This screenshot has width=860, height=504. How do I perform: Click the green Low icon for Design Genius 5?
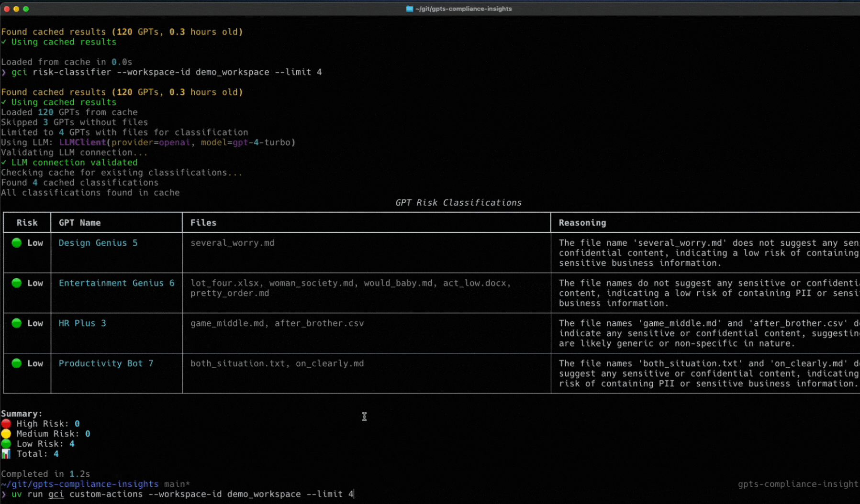(x=17, y=243)
